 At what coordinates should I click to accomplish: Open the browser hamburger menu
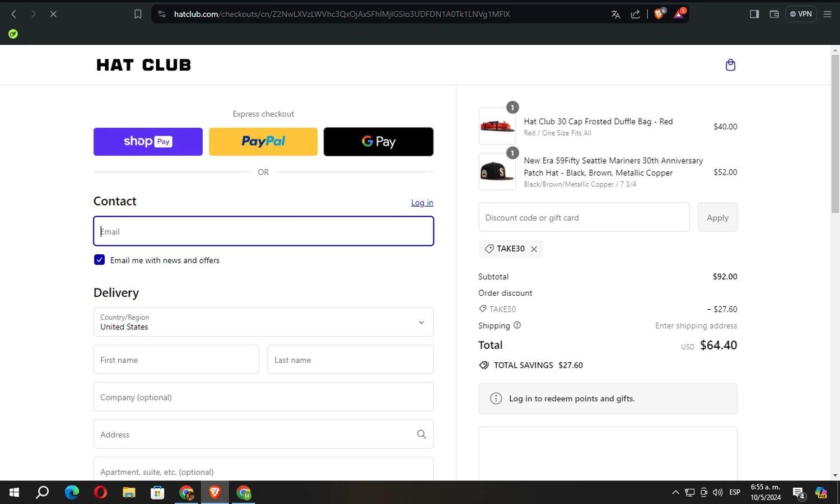pos(827,14)
